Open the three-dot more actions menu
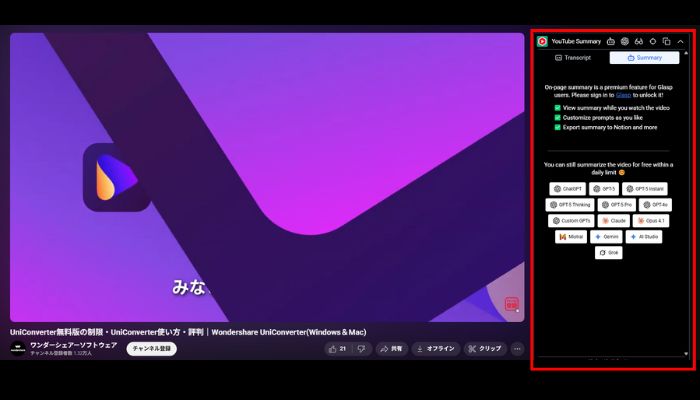 (517, 349)
